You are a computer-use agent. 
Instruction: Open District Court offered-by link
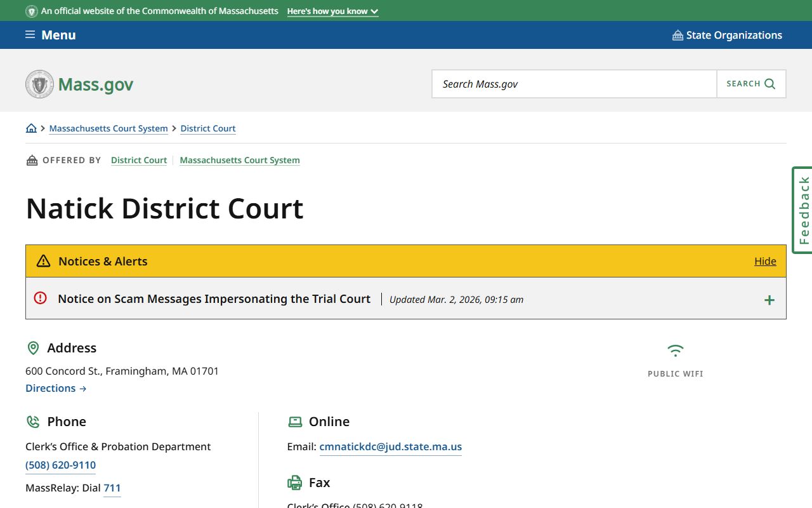pos(139,160)
